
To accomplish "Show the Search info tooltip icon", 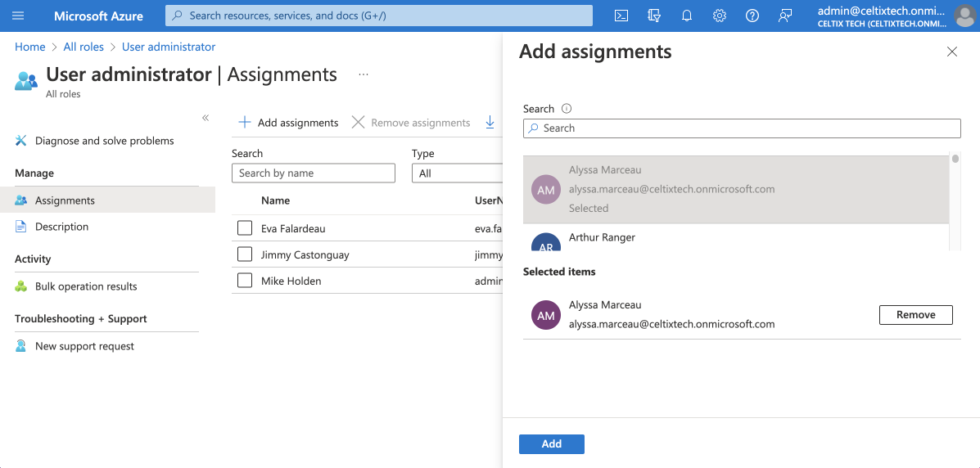I will [x=567, y=109].
